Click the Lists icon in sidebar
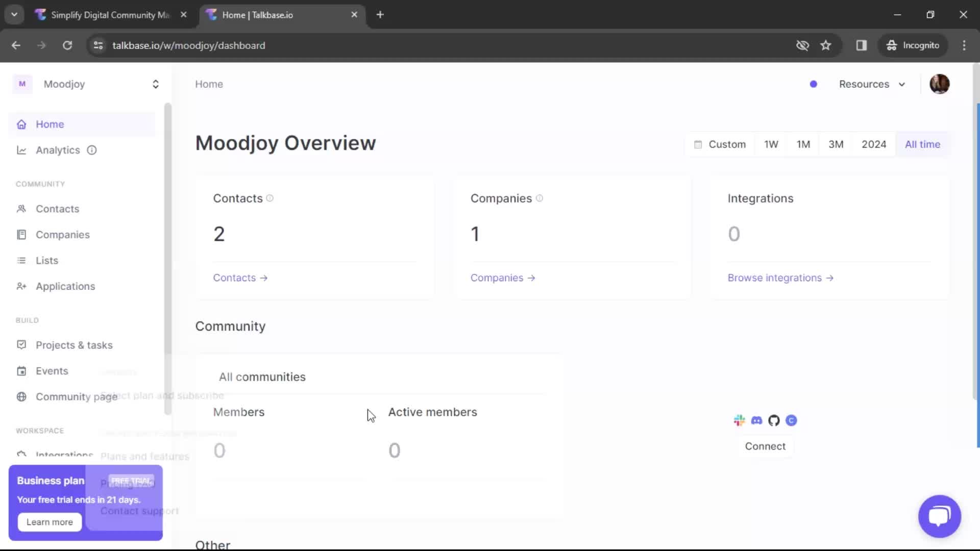 21,260
